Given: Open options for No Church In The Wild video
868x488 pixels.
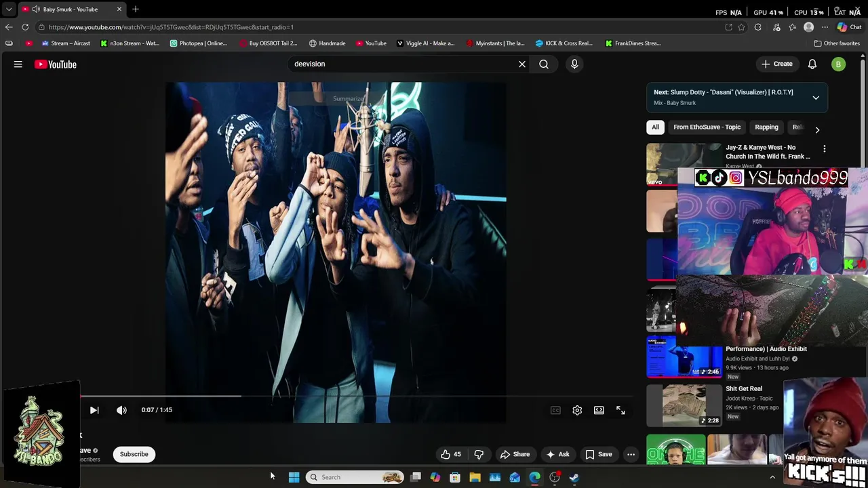Looking at the screenshot, I should pyautogui.click(x=825, y=148).
